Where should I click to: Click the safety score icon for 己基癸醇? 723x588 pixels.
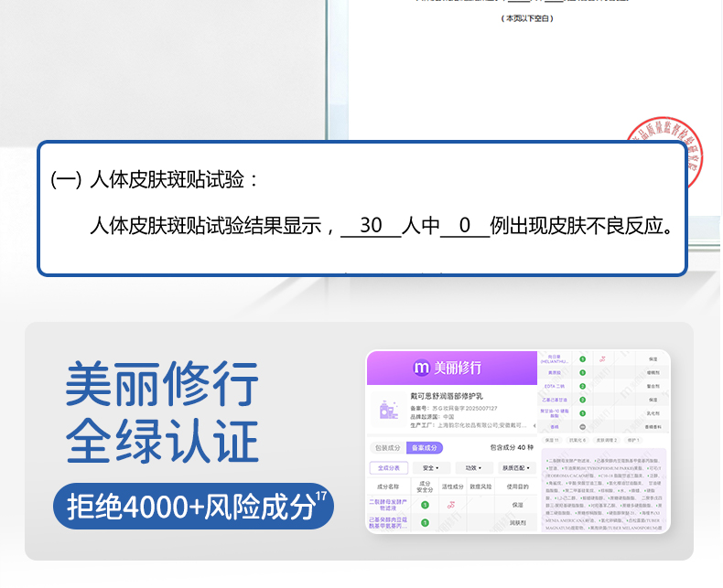click(425, 522)
